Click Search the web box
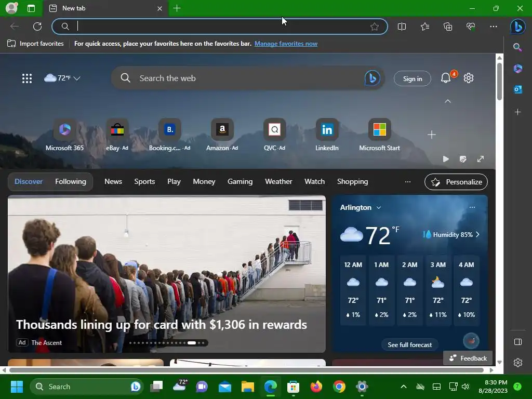532x399 pixels. coord(248,78)
